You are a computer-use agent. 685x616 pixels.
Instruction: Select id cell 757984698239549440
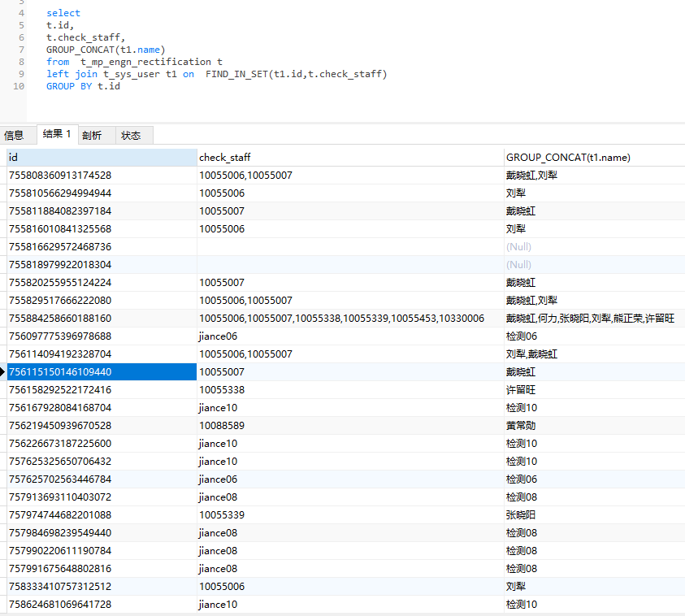(102, 533)
